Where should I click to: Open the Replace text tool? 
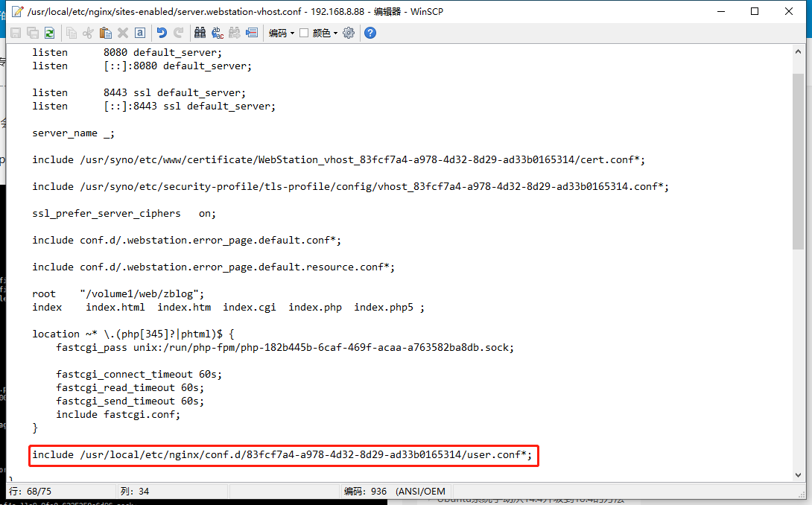(x=218, y=33)
